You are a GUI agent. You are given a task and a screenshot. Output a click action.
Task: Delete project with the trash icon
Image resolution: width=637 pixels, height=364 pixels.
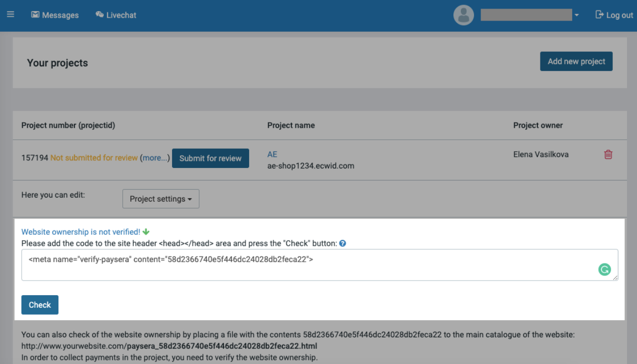coord(608,155)
